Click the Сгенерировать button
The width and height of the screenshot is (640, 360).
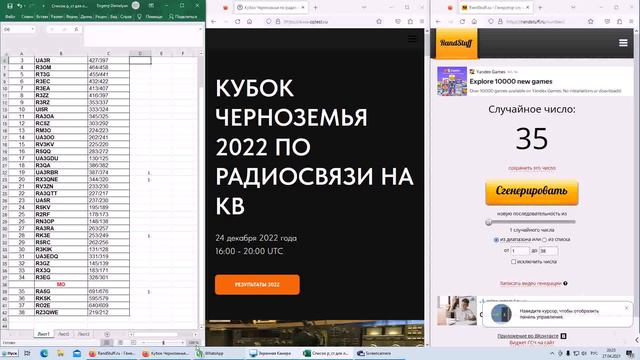(x=531, y=192)
